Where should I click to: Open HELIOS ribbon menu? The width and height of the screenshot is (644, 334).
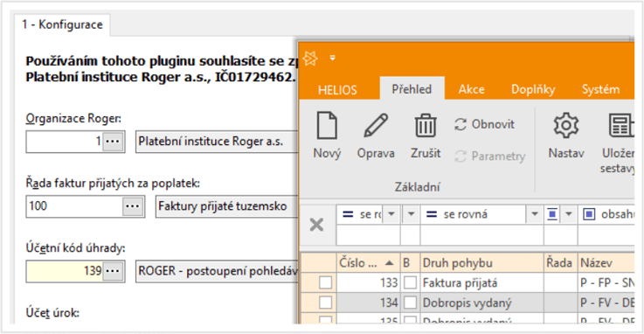(337, 90)
